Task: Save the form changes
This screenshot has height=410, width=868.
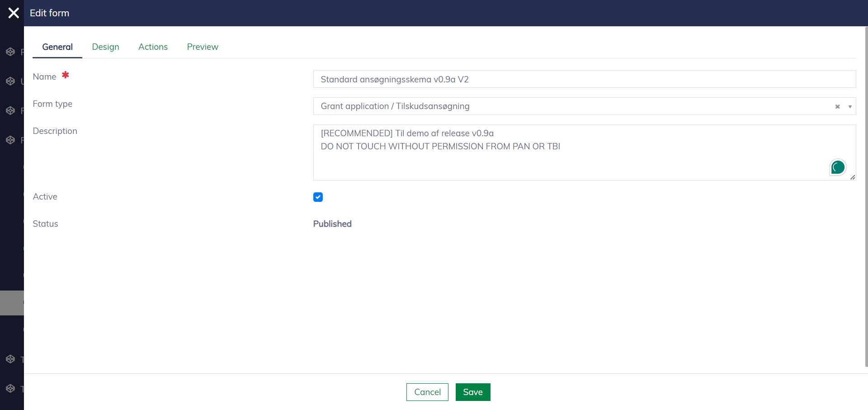Action: pos(472,392)
